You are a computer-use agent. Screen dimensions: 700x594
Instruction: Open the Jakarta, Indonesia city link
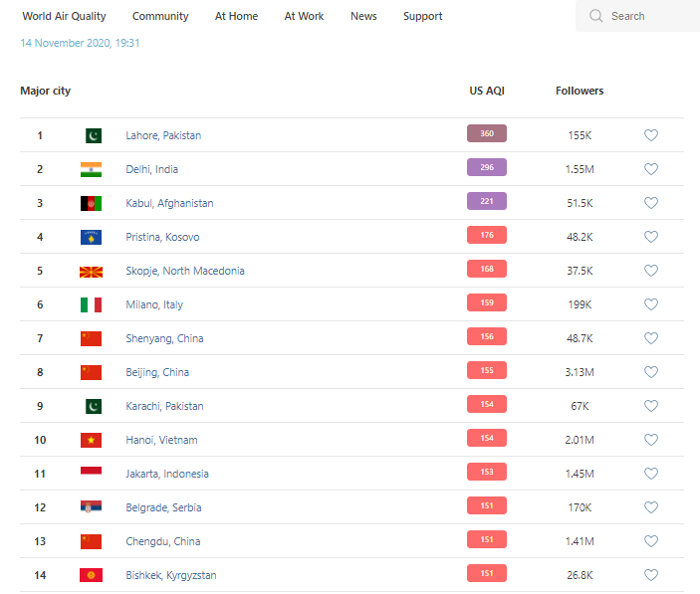pyautogui.click(x=166, y=474)
